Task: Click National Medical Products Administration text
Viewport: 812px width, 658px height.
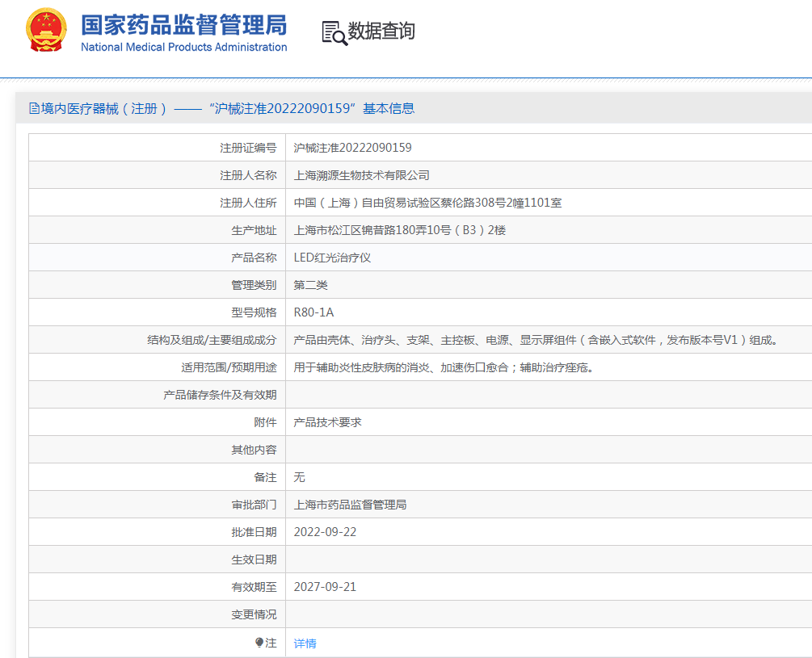Action: pyautogui.click(x=184, y=47)
